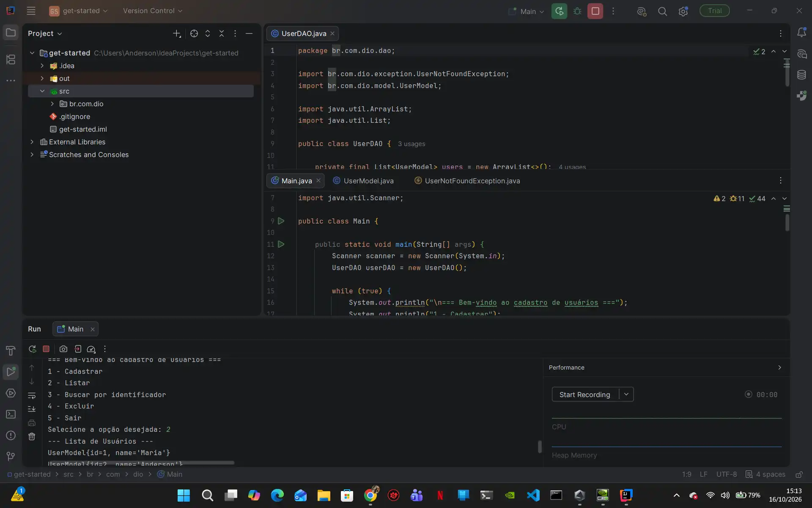Expand External Libraries node
Image resolution: width=812 pixels, height=508 pixels.
coord(32,142)
